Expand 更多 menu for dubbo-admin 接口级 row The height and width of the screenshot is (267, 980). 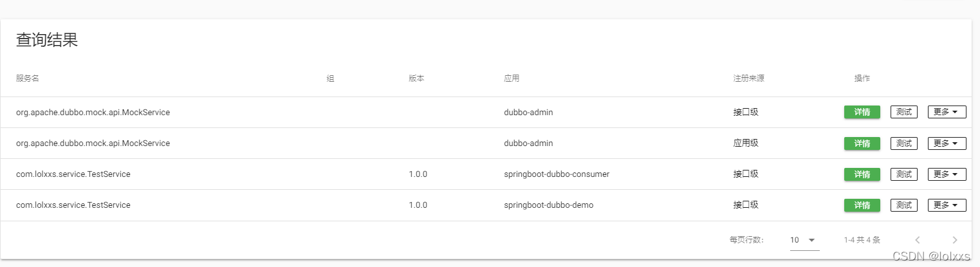coord(947,112)
